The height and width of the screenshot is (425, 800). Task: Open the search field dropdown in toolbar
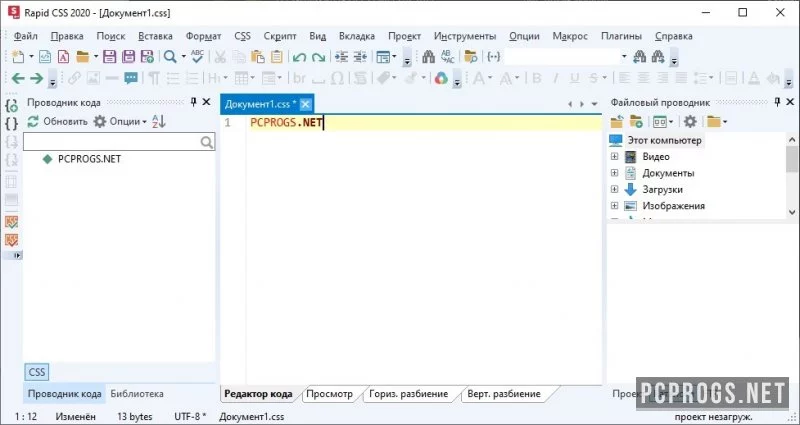(623, 57)
